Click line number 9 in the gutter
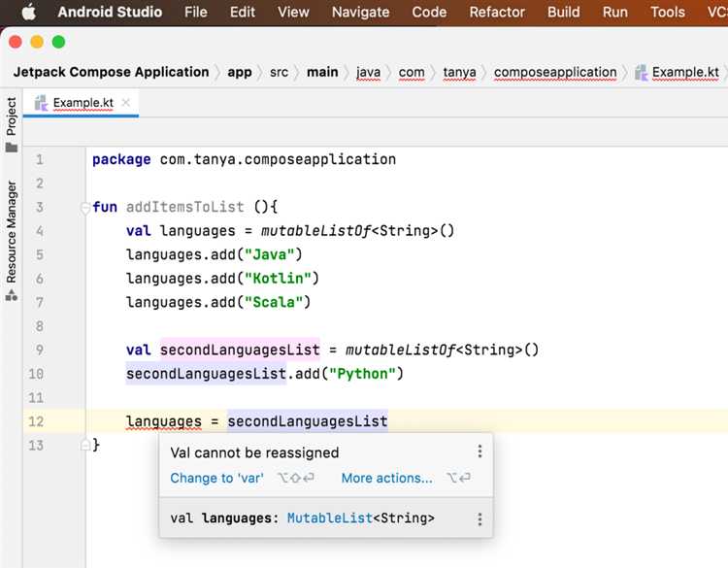The width and height of the screenshot is (728, 568). (40, 350)
